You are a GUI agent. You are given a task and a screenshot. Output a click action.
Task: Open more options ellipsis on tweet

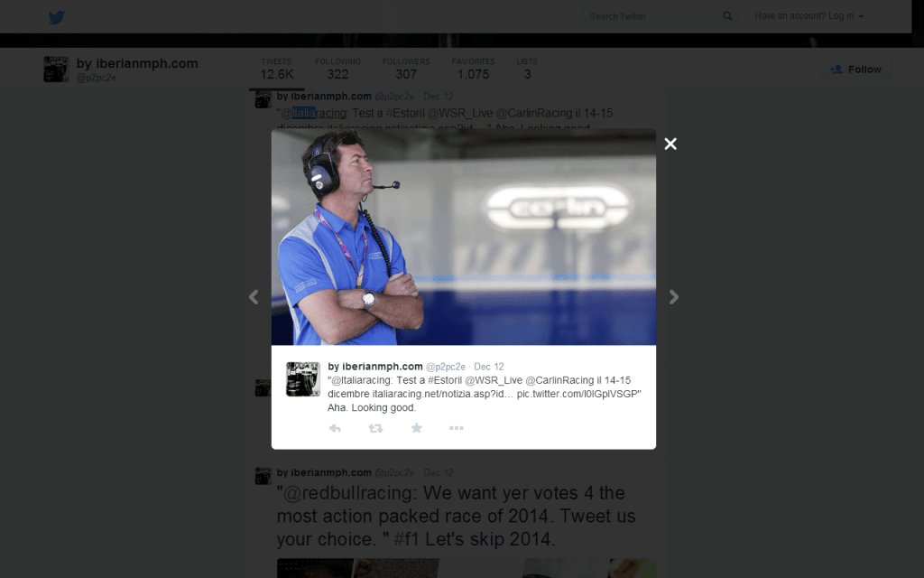457,428
